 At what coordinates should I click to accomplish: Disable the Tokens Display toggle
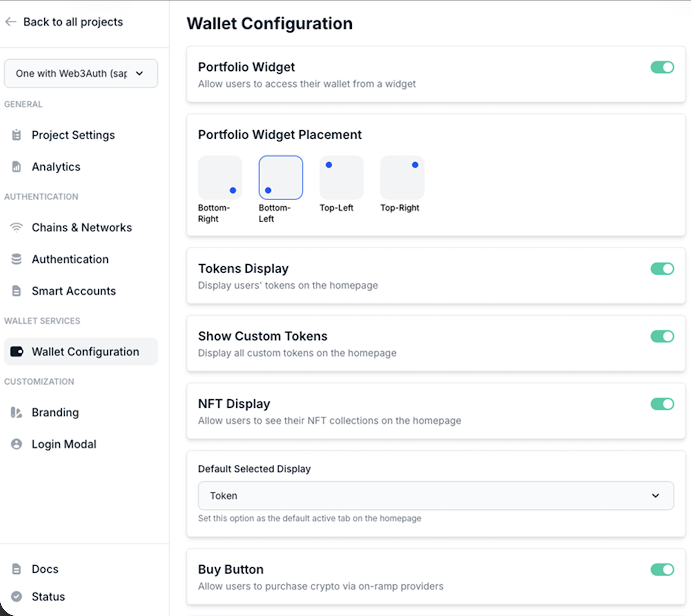662,269
